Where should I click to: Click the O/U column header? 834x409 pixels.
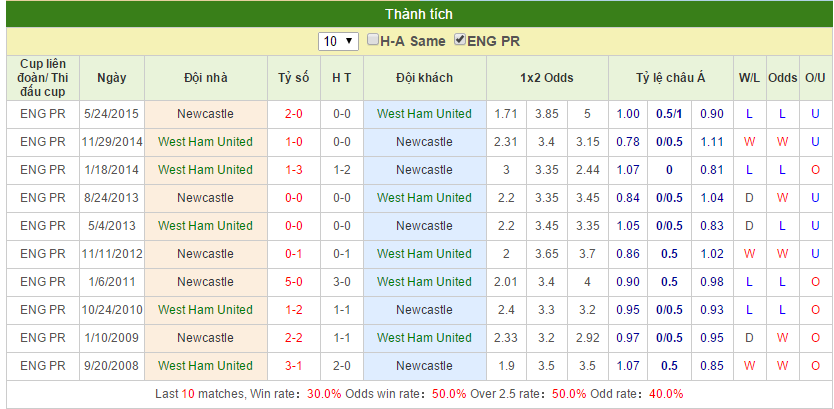pyautogui.click(x=815, y=78)
